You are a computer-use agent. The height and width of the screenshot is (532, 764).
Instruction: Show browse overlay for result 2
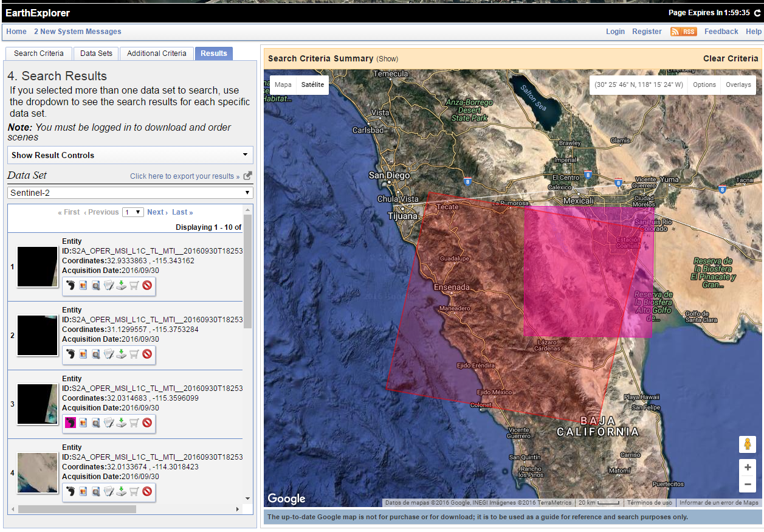coord(83,354)
